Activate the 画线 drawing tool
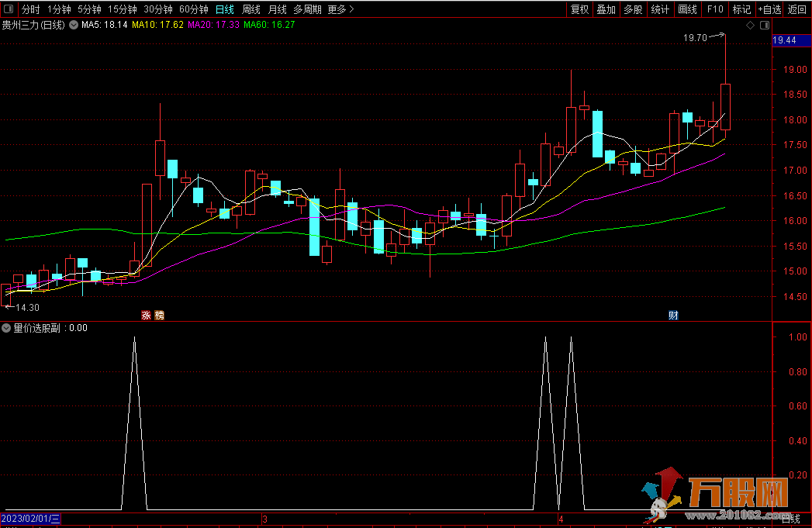This screenshot has width=812, height=528. tap(687, 9)
